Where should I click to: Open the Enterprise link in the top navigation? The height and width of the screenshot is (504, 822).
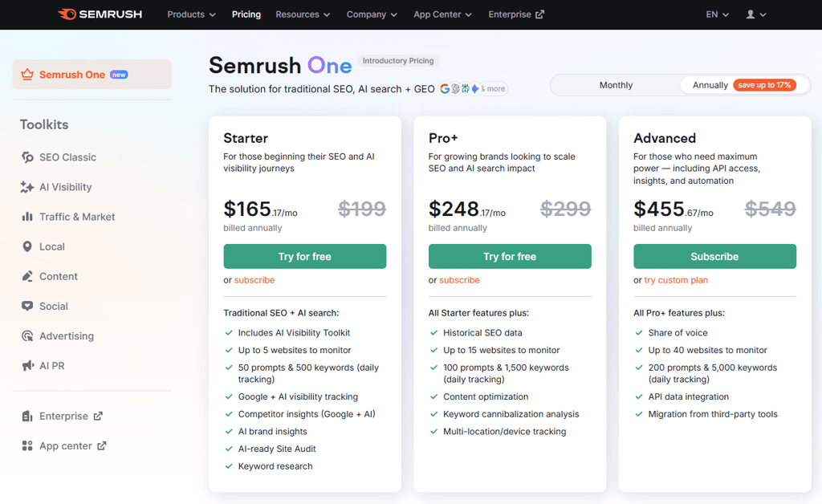pyautogui.click(x=516, y=14)
